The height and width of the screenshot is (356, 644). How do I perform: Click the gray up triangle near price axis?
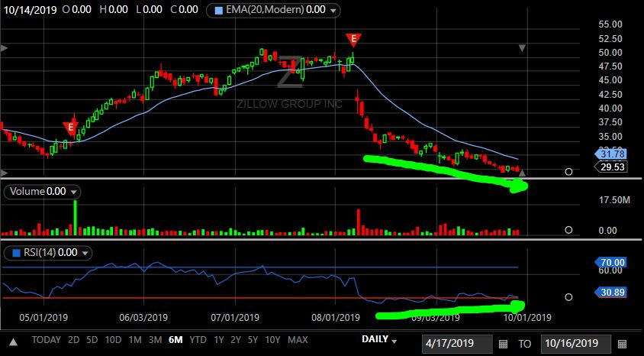point(523,173)
